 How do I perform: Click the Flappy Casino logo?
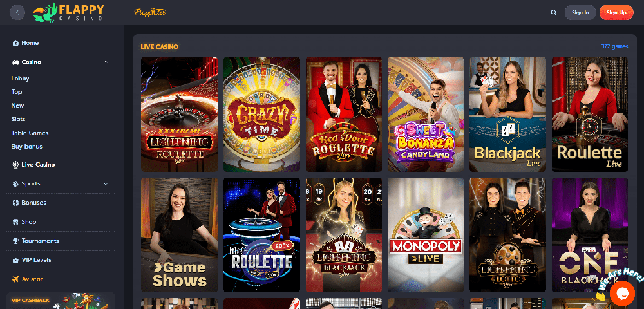[x=69, y=12]
